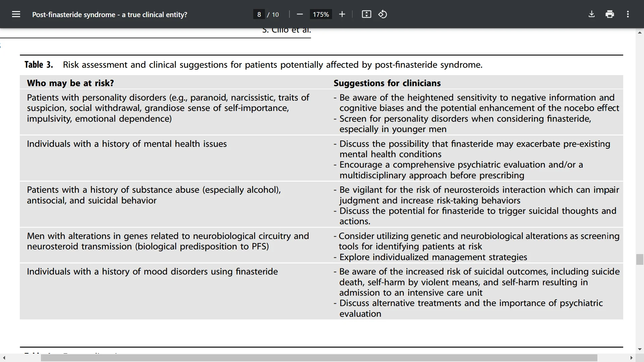Click 'Discuss the possibility that finasteride may exacerbate' suggestion
Viewport: 644px width, 362px height.
[x=472, y=149]
